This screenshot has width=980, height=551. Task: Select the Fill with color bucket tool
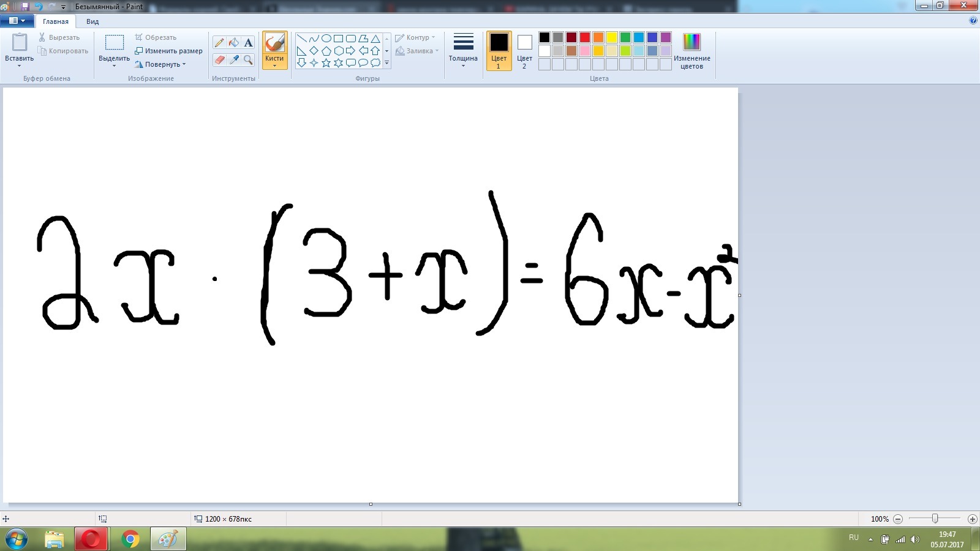(x=234, y=43)
